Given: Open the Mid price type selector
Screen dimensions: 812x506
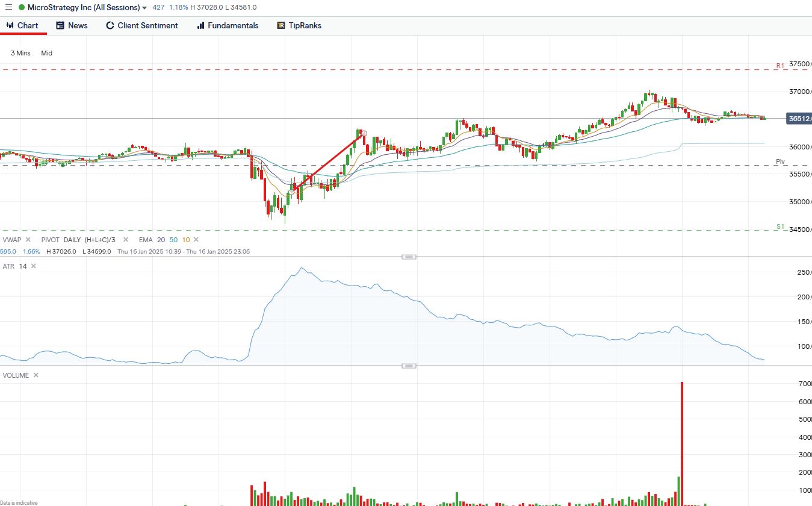Looking at the screenshot, I should (x=46, y=53).
